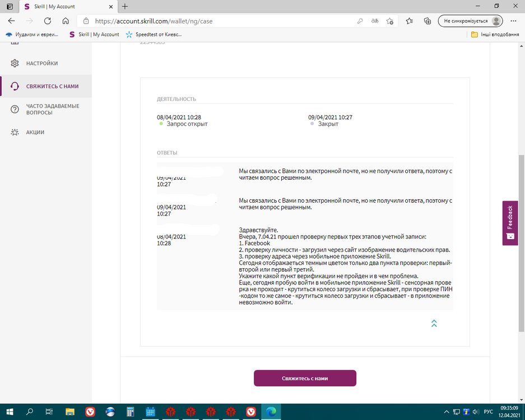Open the Promotions (АКЦИИ) star icon
This screenshot has width=525, height=420.
pyautogui.click(x=15, y=132)
